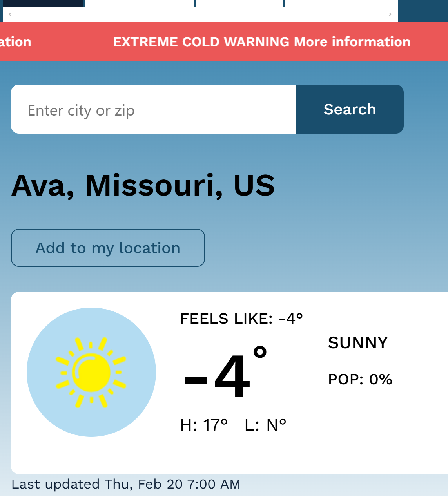448x496 pixels.
Task: Open the Extreme Cold Warning More information link
Action: click(x=261, y=42)
